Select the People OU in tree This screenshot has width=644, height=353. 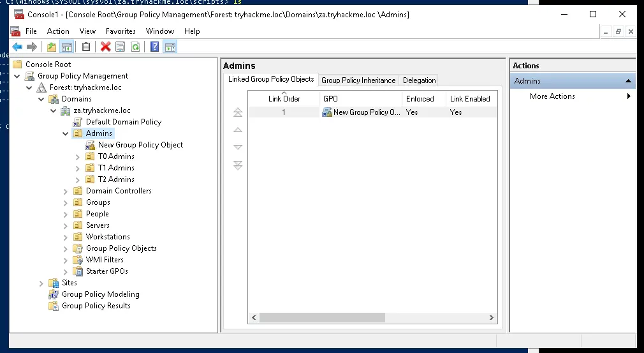[98, 214]
